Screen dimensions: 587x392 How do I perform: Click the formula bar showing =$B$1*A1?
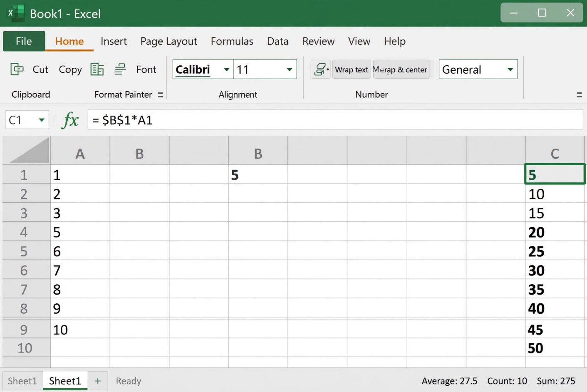click(x=335, y=120)
